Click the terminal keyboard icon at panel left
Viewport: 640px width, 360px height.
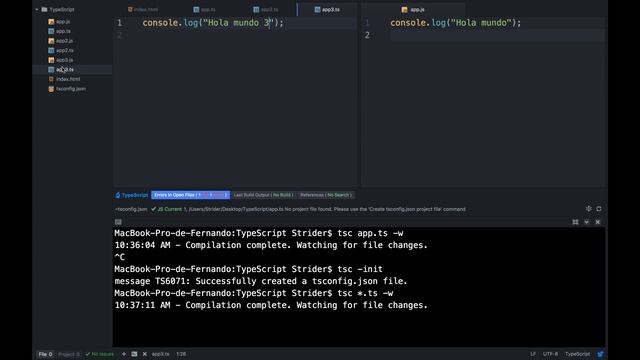(x=118, y=222)
